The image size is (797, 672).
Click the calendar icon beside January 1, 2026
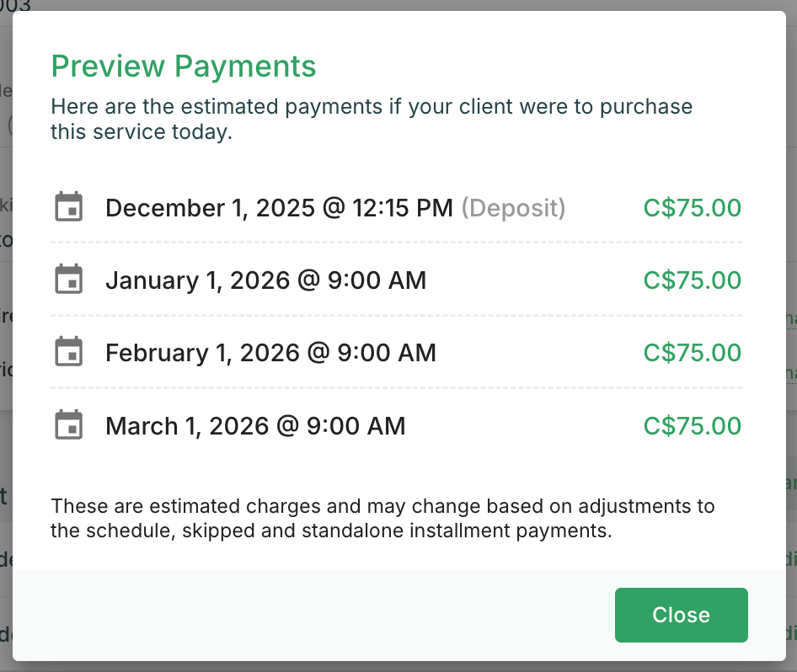point(68,280)
